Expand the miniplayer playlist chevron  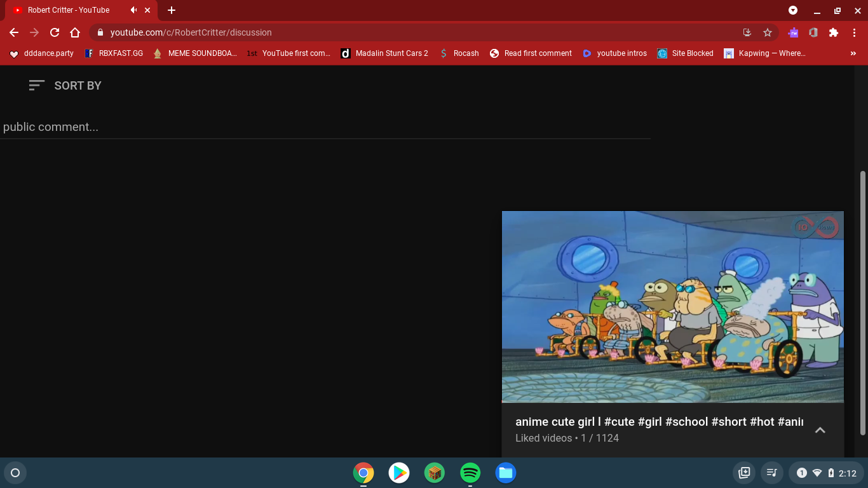(820, 430)
